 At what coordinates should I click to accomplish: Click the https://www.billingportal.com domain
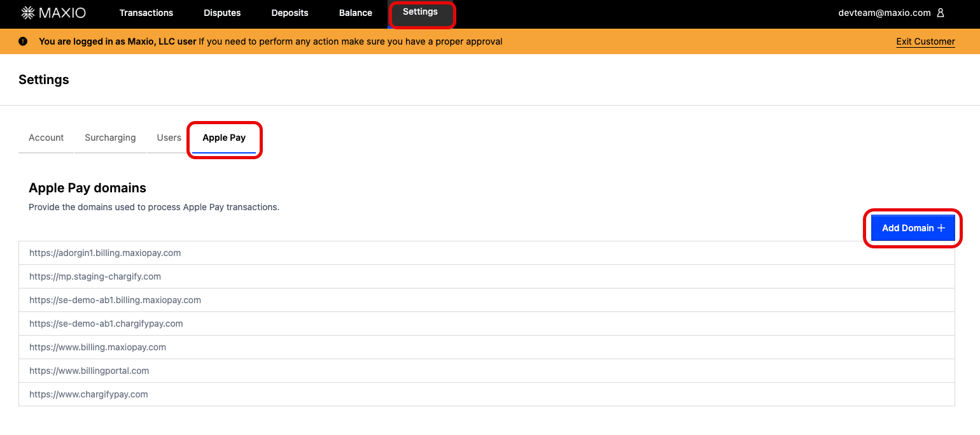487,371
